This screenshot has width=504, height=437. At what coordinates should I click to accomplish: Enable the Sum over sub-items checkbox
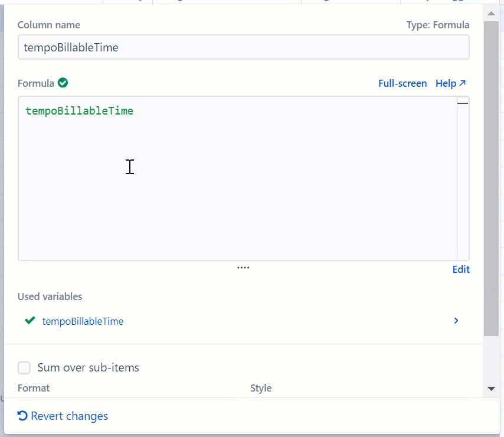point(24,367)
